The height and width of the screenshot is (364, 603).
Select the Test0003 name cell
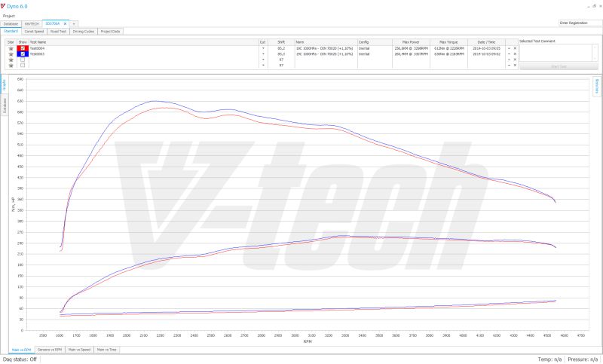pyautogui.click(x=143, y=54)
